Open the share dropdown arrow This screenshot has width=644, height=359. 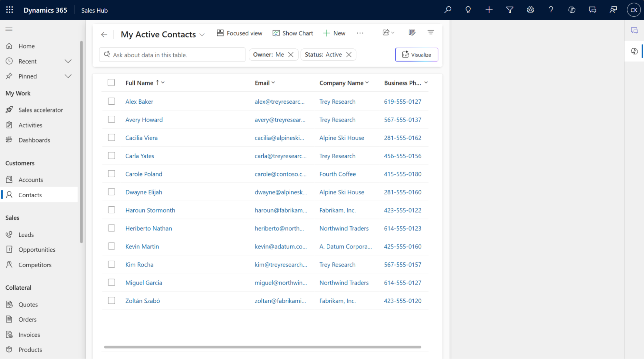pyautogui.click(x=393, y=33)
